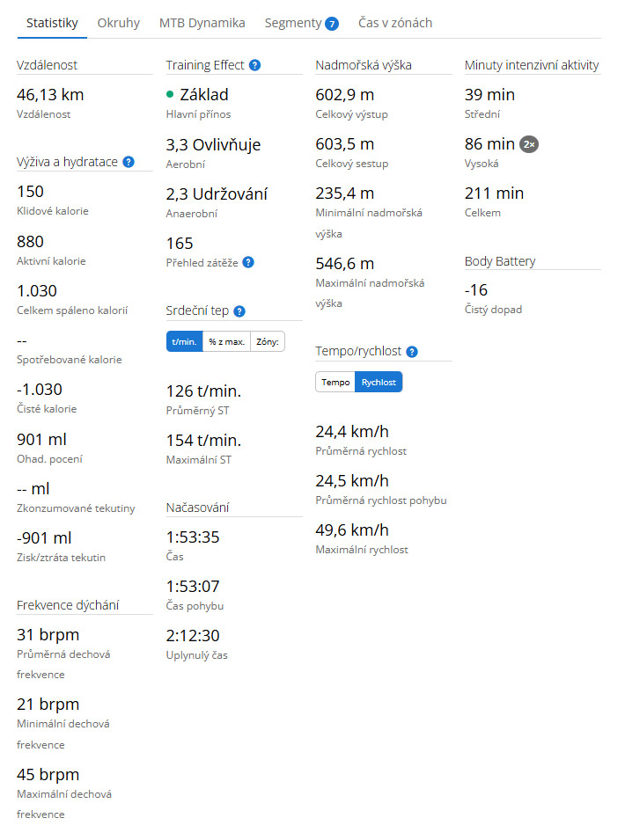Click the green Základ status dot

tap(170, 94)
